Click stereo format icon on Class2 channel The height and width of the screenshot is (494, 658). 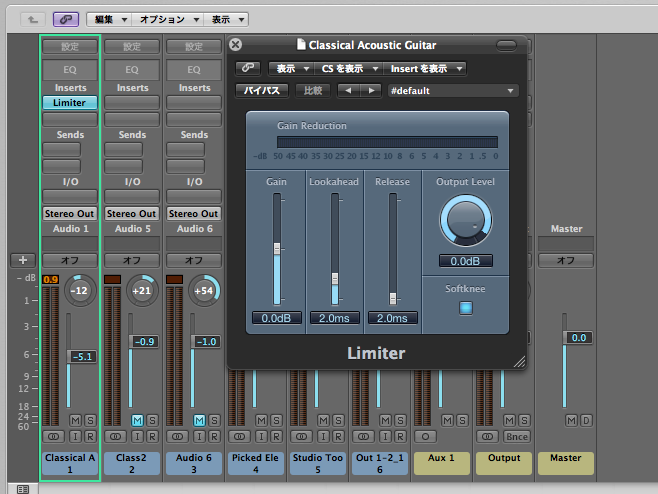pyautogui.click(x=115, y=436)
